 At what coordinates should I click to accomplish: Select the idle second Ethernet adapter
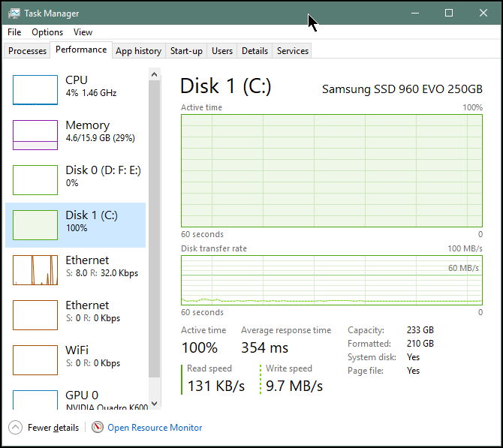(x=75, y=315)
